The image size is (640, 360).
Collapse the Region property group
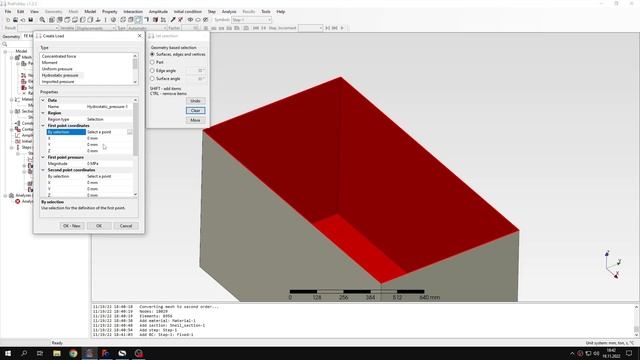[x=43, y=113]
